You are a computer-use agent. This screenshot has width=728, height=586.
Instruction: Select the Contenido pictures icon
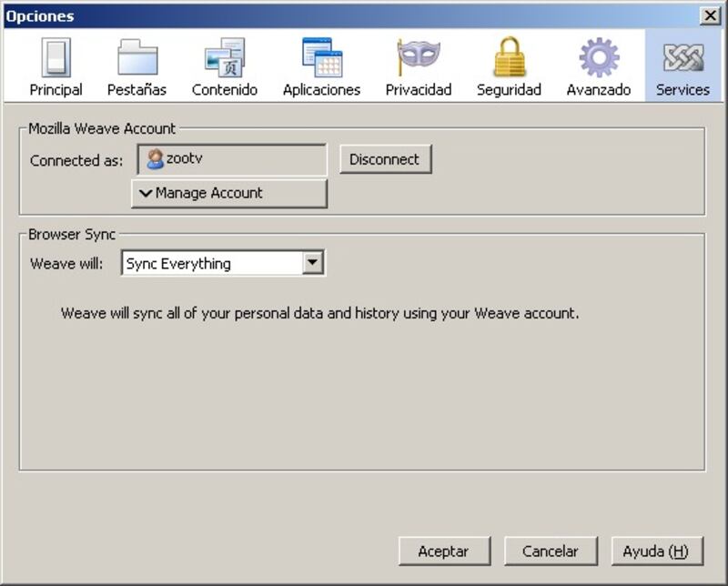[x=224, y=57]
